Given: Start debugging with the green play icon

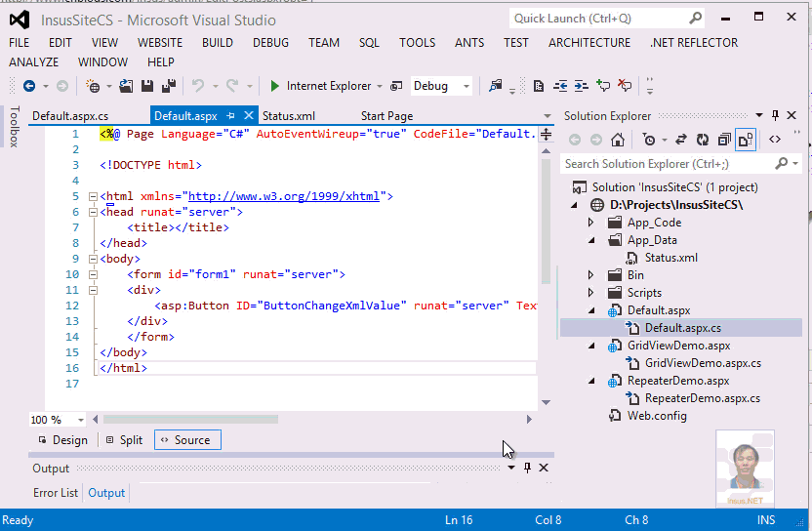Looking at the screenshot, I should coord(275,86).
